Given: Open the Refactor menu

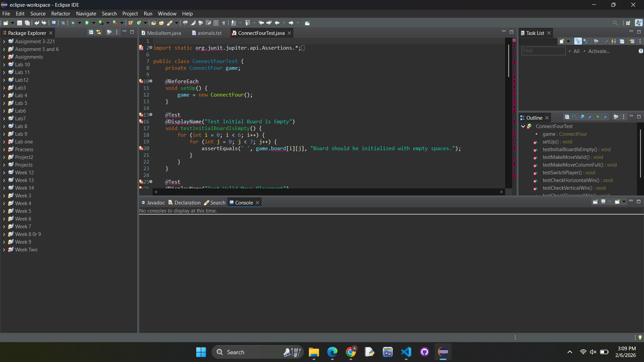Looking at the screenshot, I should (x=60, y=14).
